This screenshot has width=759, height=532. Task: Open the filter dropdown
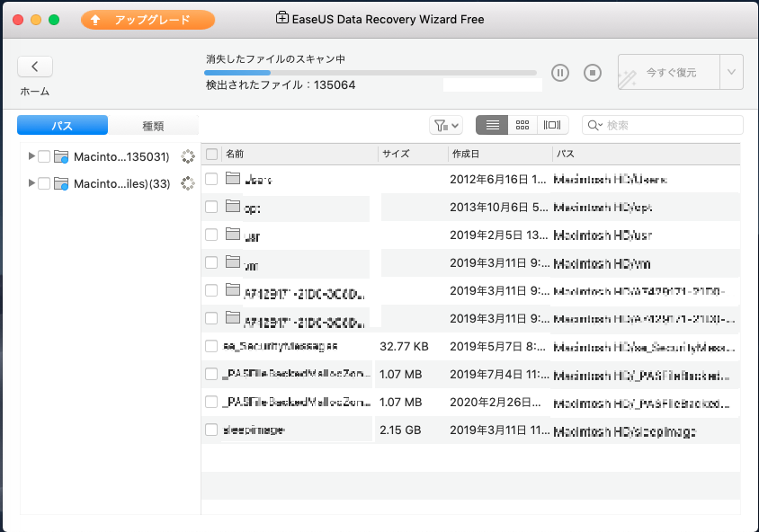point(446,126)
